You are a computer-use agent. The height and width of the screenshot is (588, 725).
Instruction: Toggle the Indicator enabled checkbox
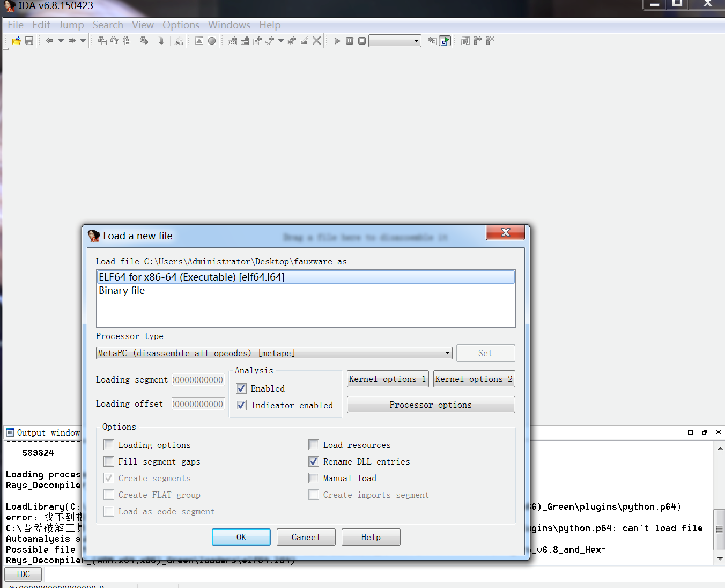coord(241,405)
